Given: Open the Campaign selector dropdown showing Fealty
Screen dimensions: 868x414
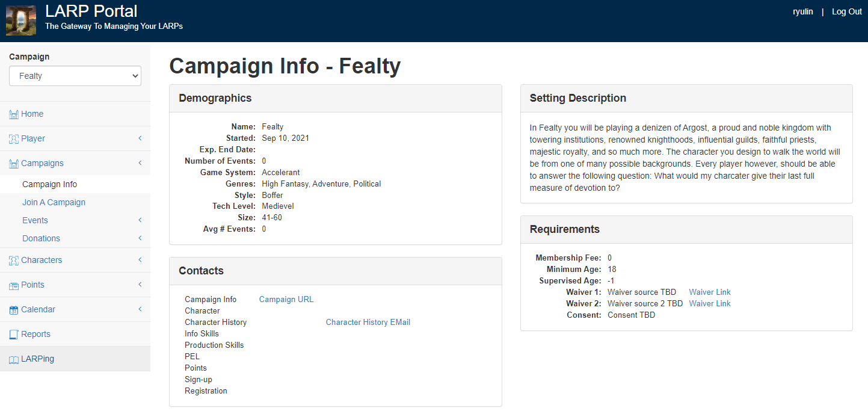Looking at the screenshot, I should click(75, 76).
